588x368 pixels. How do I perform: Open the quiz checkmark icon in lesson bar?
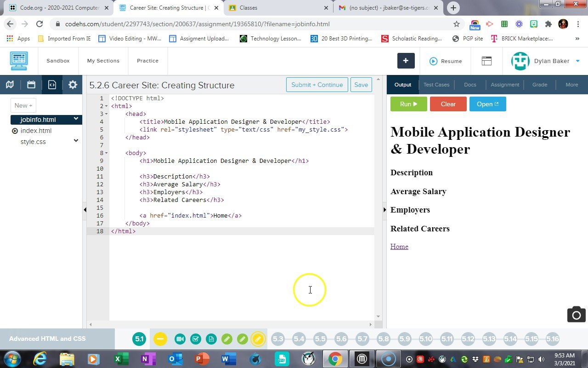pos(196,339)
